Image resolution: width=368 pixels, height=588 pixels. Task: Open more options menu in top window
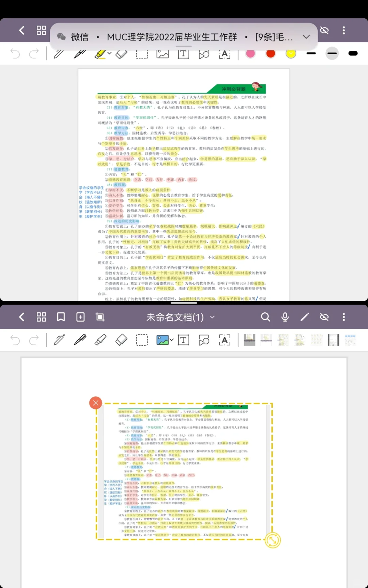click(343, 30)
